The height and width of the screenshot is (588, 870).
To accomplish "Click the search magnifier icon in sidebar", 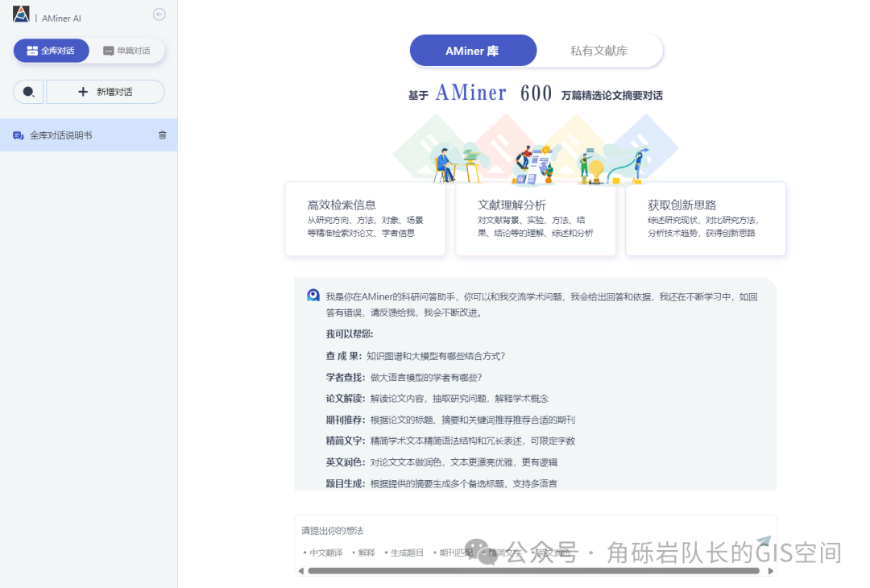I will tap(27, 92).
